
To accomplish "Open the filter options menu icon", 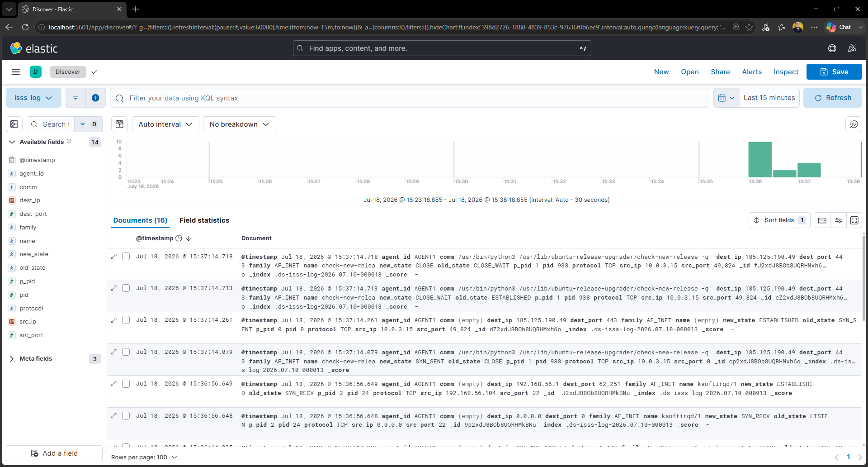I will (x=75, y=98).
